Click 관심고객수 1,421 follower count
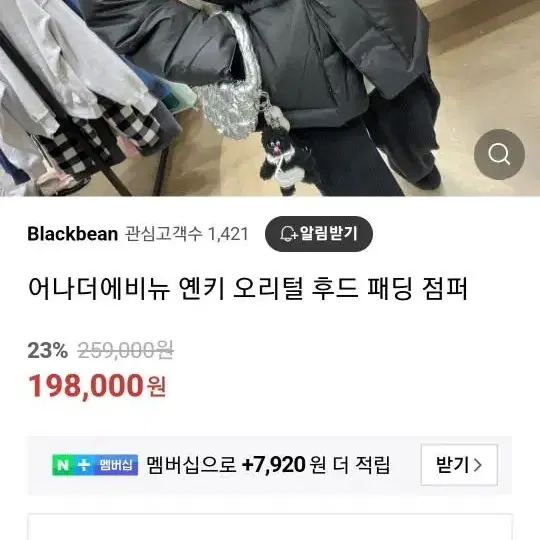 click(186, 234)
